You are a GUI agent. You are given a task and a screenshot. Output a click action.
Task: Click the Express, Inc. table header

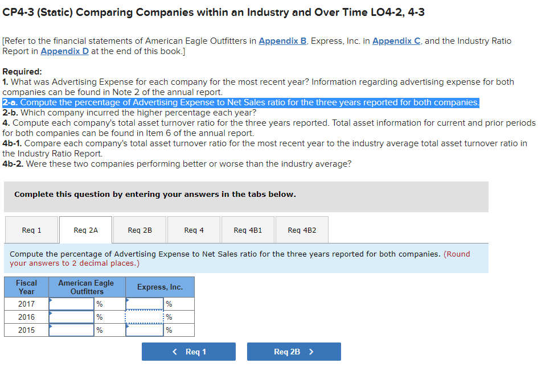click(x=159, y=287)
